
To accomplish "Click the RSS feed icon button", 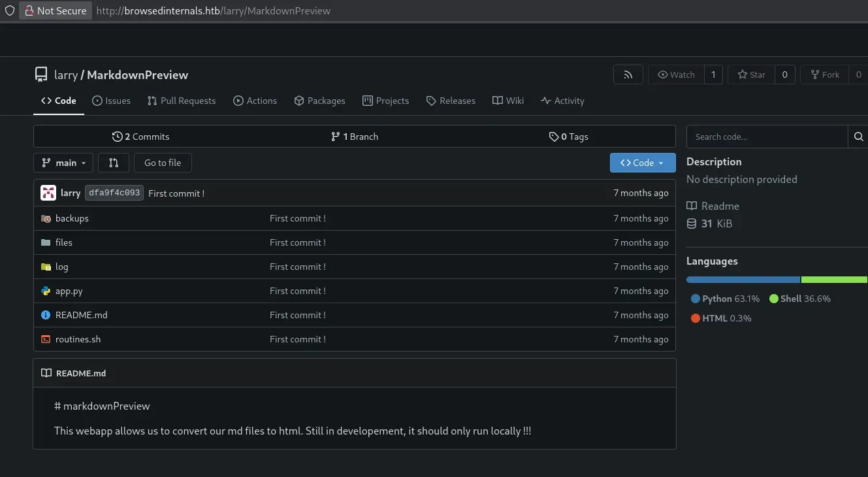I will [x=628, y=74].
